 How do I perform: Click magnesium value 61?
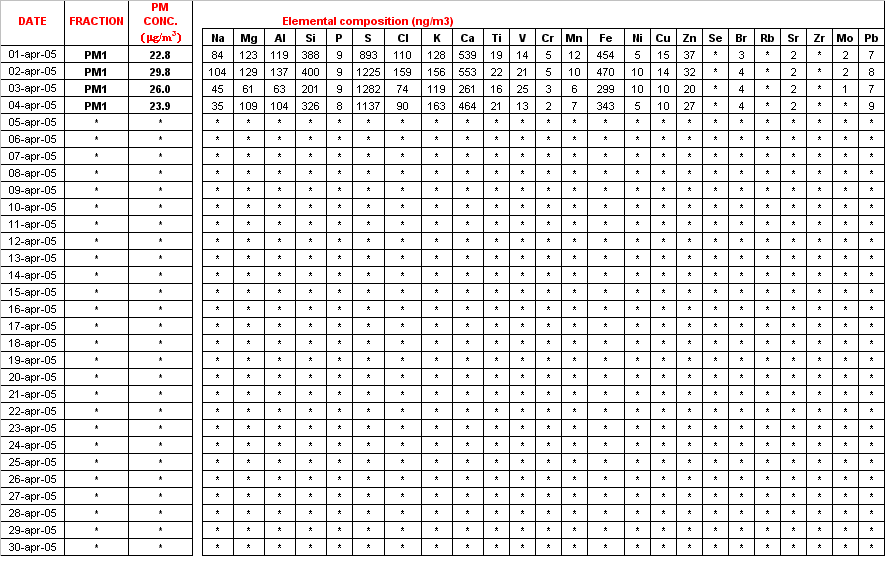click(x=248, y=89)
